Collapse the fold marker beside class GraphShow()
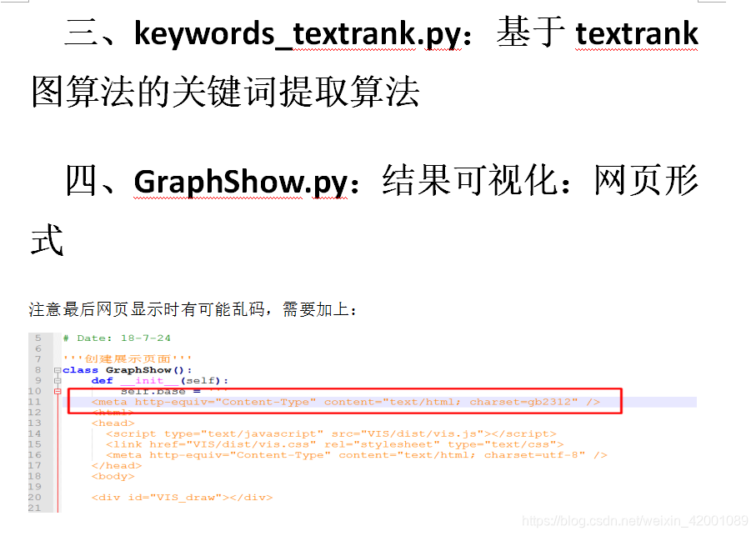 pos(58,370)
